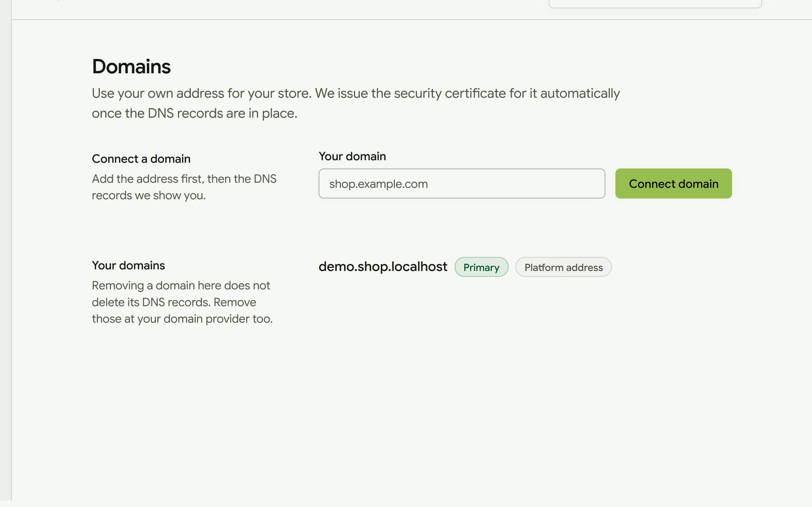Click the text 'Add the address first, then the DNS'
The height and width of the screenshot is (507, 812).
pyautogui.click(x=184, y=179)
